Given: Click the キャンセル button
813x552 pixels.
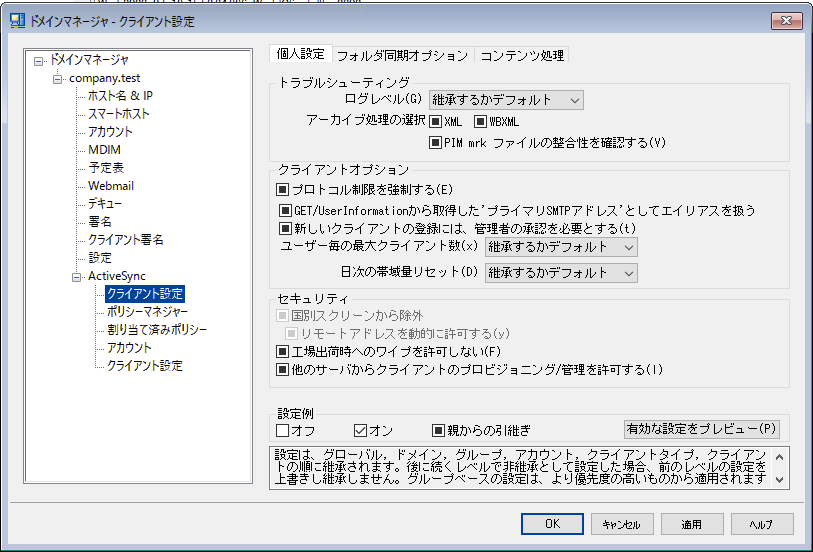Looking at the screenshot, I should pos(622,524).
